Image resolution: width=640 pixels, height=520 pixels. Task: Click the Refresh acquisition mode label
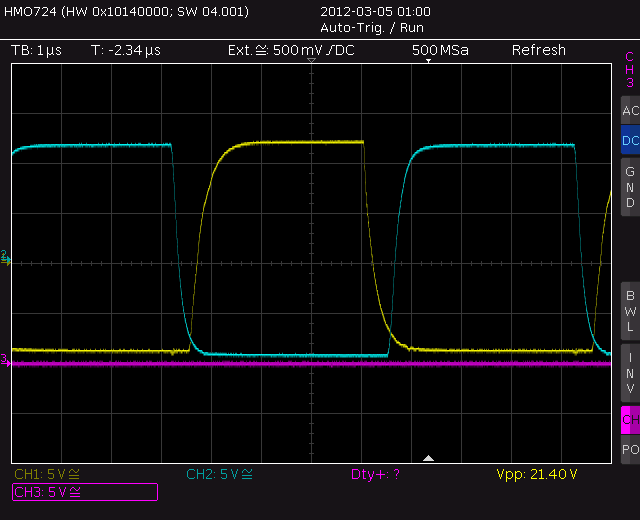(x=539, y=50)
